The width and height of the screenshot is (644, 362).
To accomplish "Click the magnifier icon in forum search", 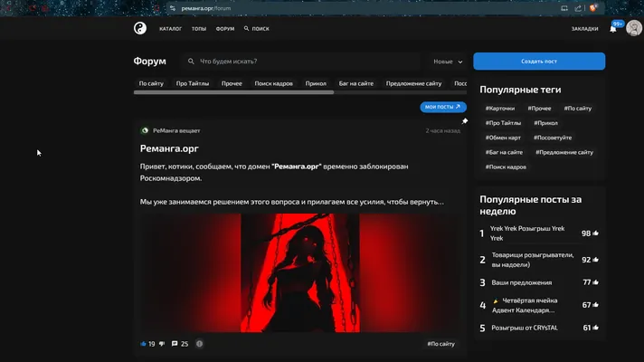I will tap(191, 62).
